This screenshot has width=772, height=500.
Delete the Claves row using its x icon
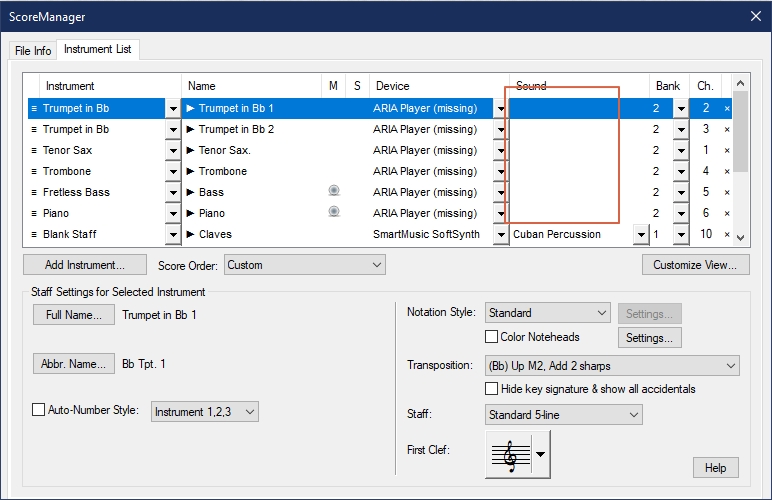[x=727, y=234]
